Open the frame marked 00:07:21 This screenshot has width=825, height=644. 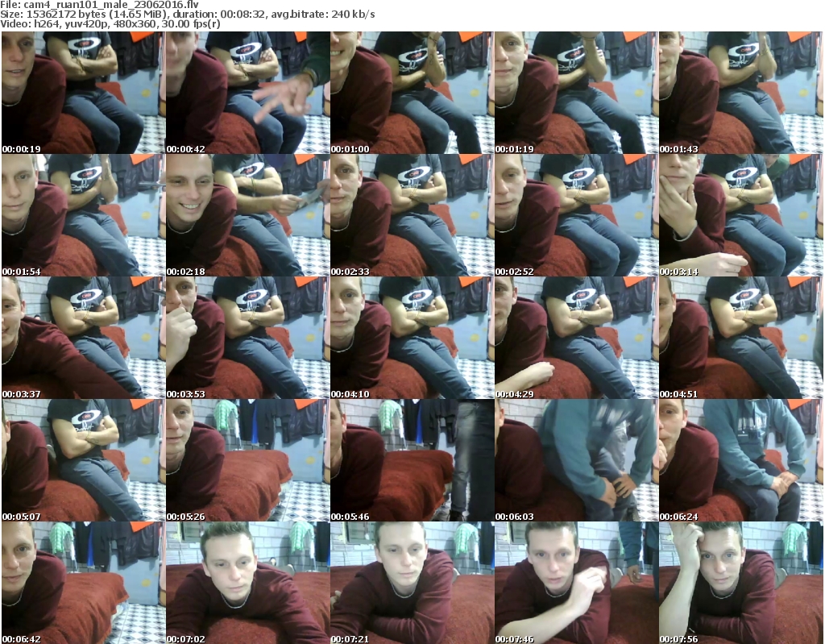coord(412,583)
